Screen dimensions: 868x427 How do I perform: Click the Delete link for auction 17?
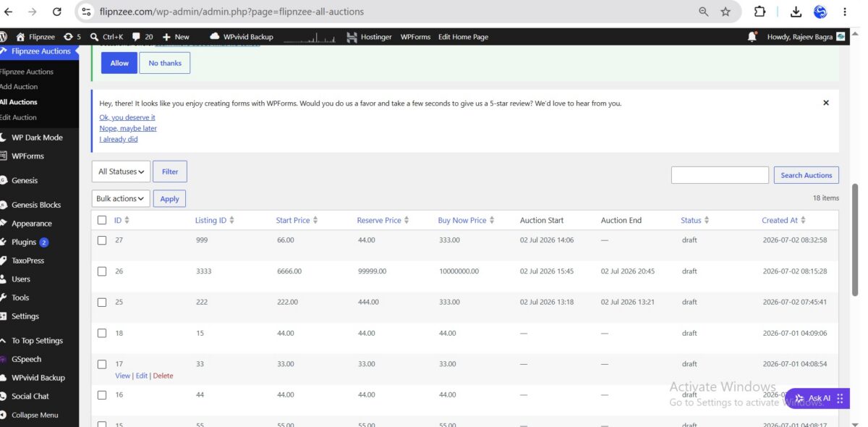click(163, 376)
